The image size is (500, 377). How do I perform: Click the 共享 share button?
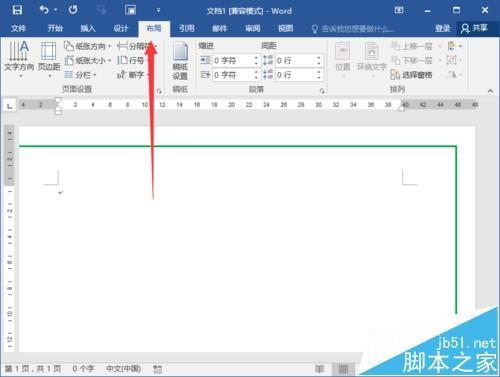(475, 28)
